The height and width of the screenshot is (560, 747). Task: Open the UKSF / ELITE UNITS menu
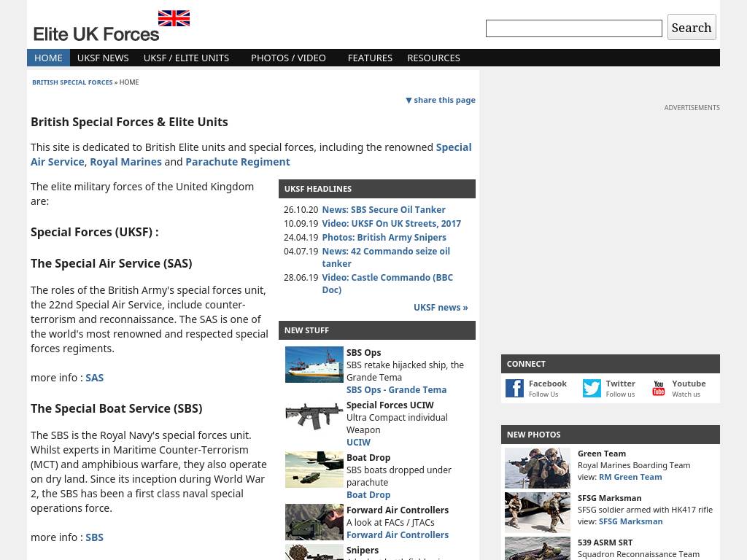[186, 58]
